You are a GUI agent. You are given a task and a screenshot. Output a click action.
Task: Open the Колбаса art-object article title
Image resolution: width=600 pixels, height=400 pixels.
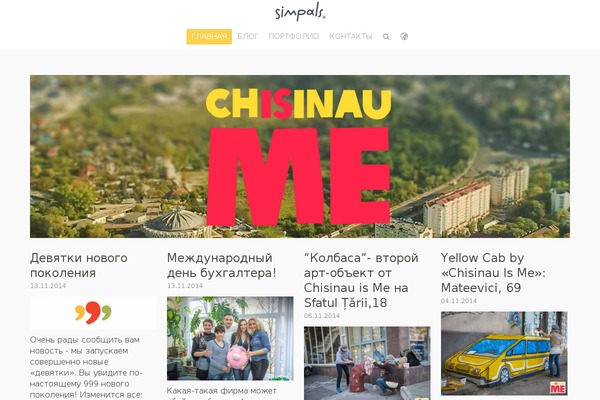point(361,280)
